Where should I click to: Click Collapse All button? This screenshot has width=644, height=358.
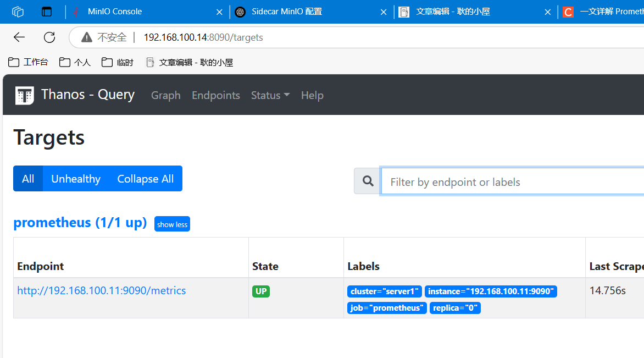tap(146, 178)
